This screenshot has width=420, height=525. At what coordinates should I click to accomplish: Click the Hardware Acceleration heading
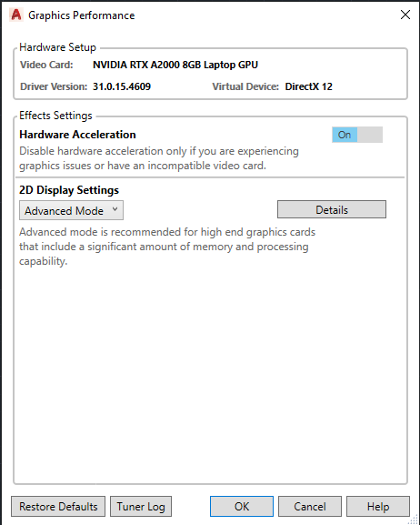(x=77, y=135)
